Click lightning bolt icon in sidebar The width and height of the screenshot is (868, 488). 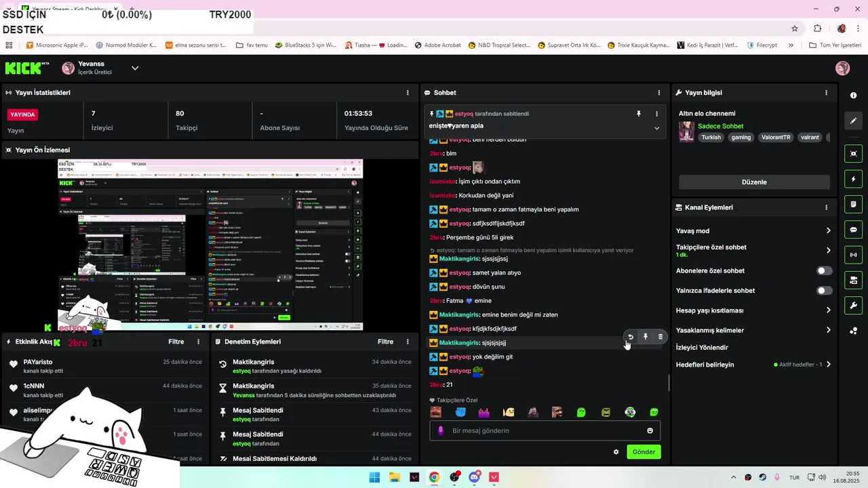tap(854, 179)
